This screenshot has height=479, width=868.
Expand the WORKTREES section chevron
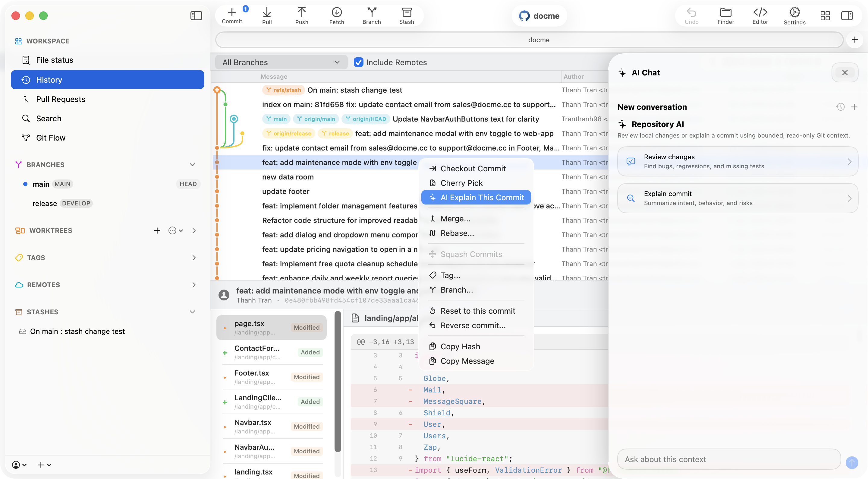point(194,230)
